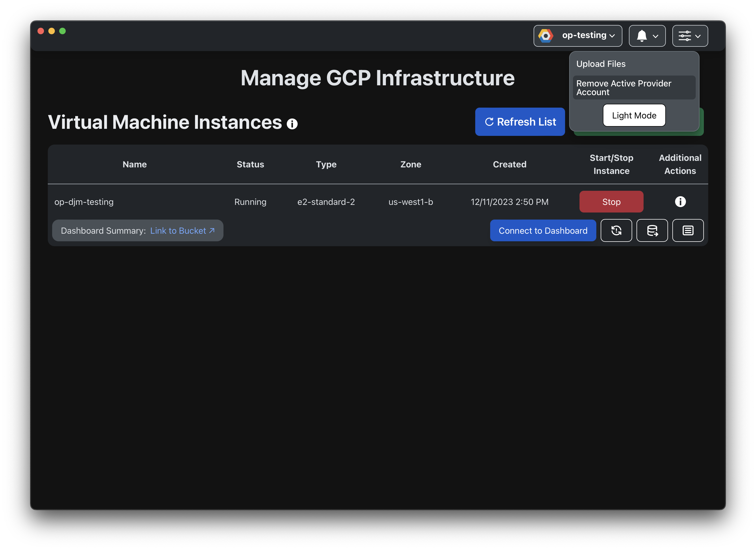Open the notifications bell dropdown

point(647,36)
